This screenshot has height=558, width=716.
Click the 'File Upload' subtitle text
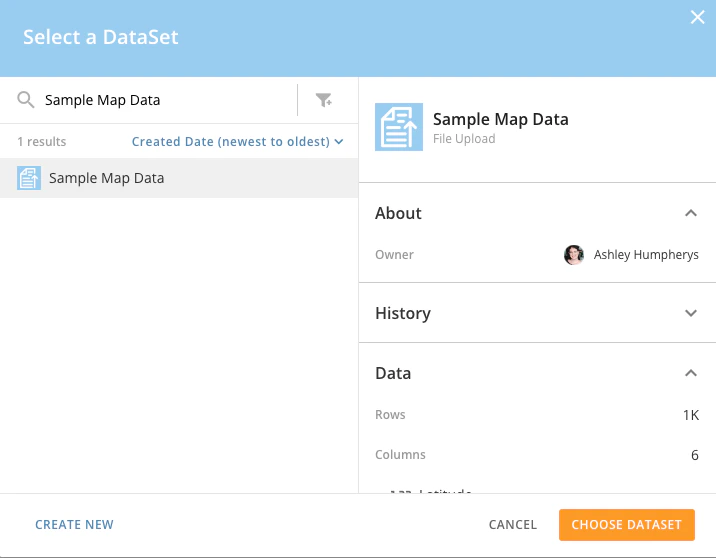coord(464,139)
